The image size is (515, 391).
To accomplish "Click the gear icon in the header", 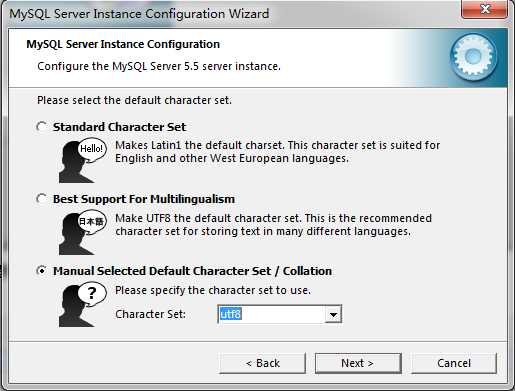I will 473,57.
